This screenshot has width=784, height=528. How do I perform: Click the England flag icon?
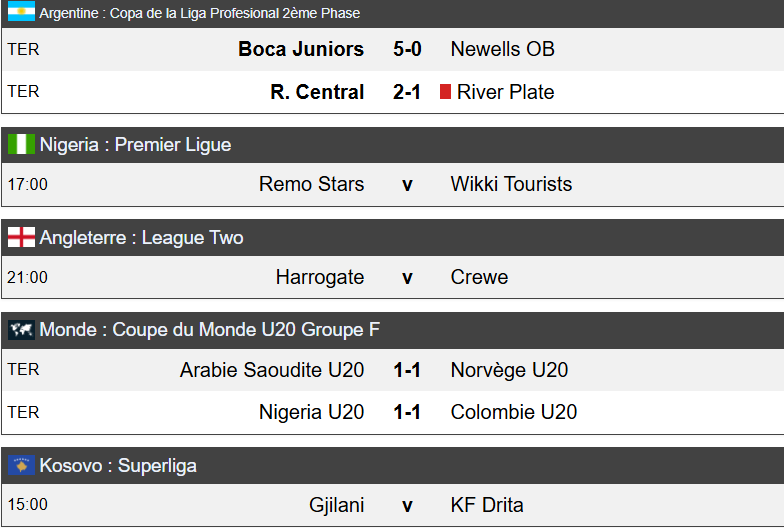[x=21, y=237]
